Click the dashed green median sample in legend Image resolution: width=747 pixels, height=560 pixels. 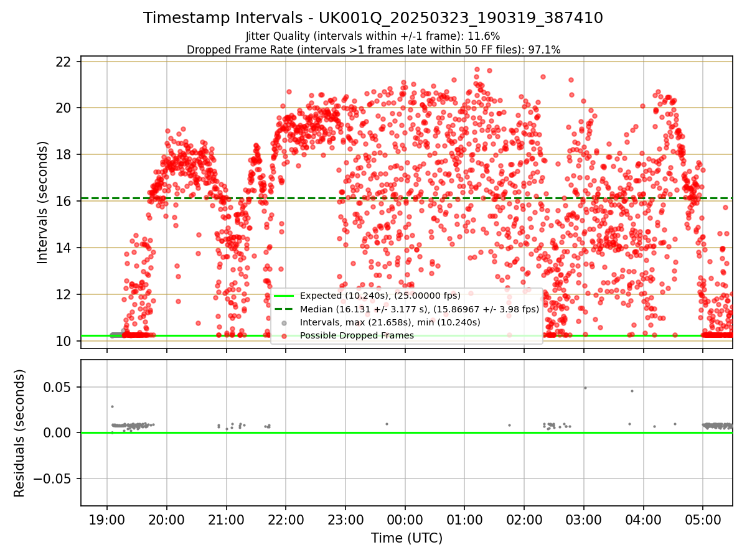(284, 309)
